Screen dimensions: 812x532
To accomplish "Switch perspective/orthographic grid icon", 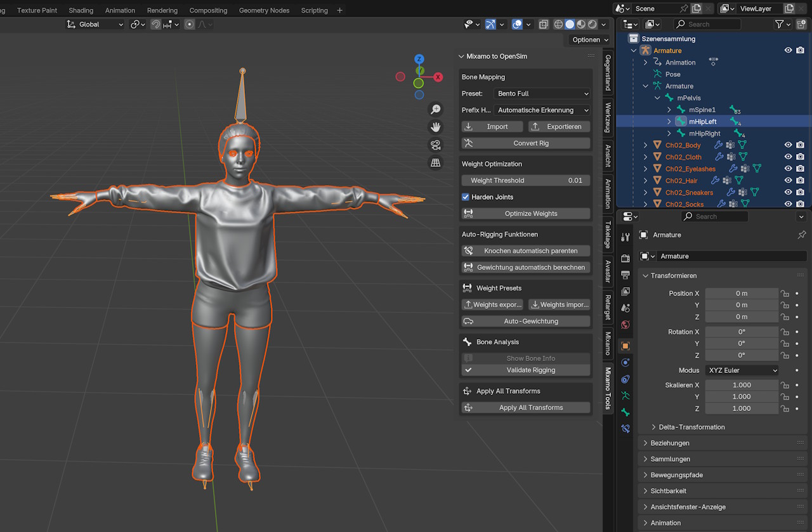I will click(x=435, y=162).
